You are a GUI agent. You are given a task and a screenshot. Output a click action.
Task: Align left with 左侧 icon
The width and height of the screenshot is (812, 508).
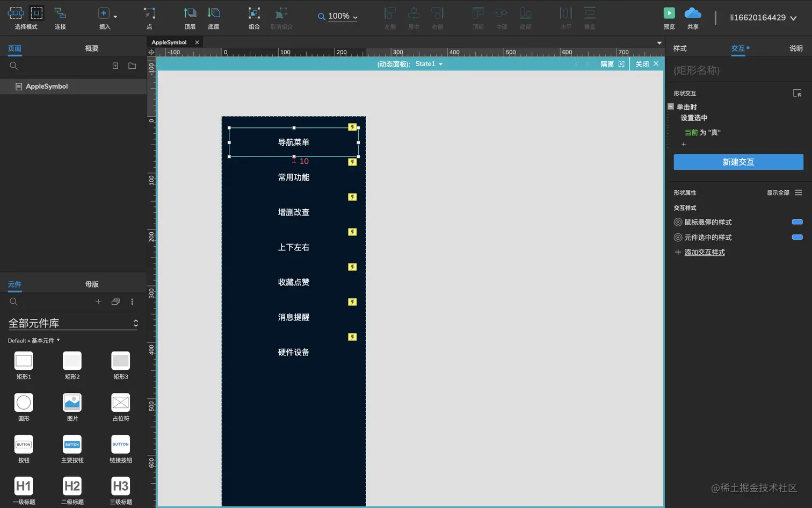[x=390, y=13]
